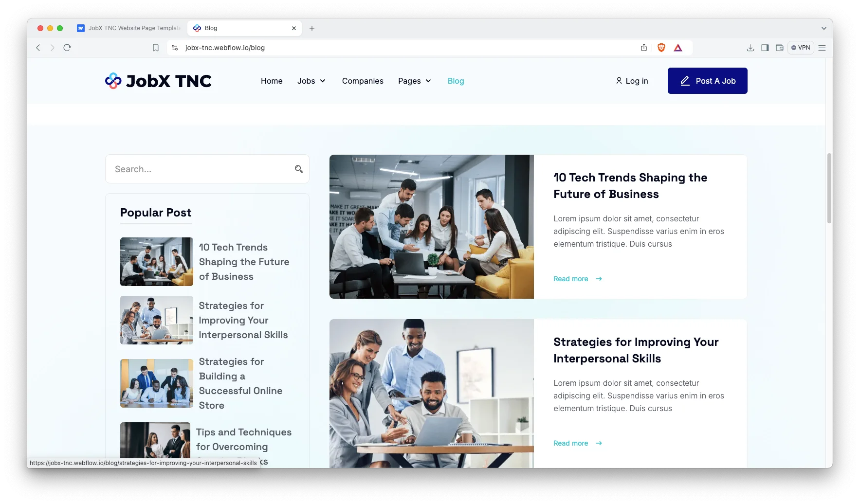Screen dimensions: 860x504
Task: Click the Brave Shields lion icon
Action: pos(661,48)
